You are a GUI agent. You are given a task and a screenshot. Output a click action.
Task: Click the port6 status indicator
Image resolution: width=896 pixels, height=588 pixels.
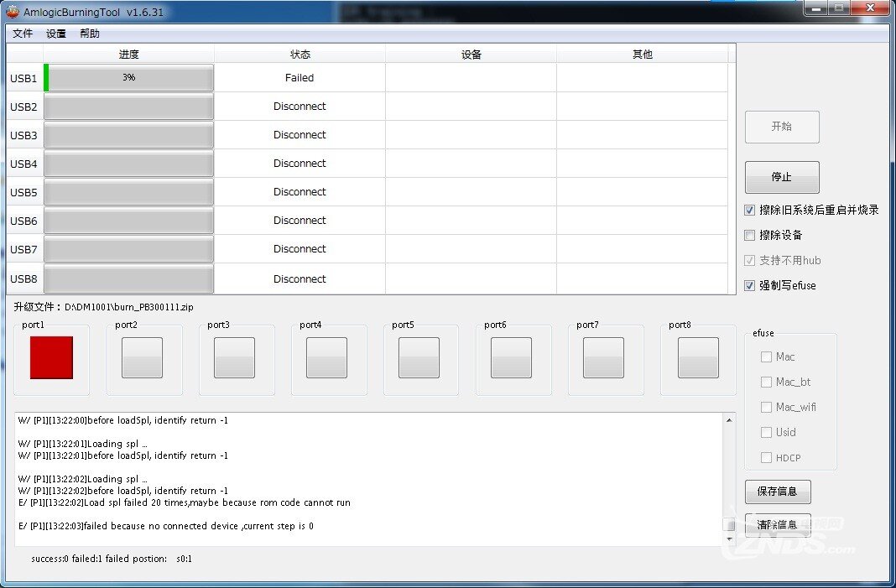coord(512,357)
